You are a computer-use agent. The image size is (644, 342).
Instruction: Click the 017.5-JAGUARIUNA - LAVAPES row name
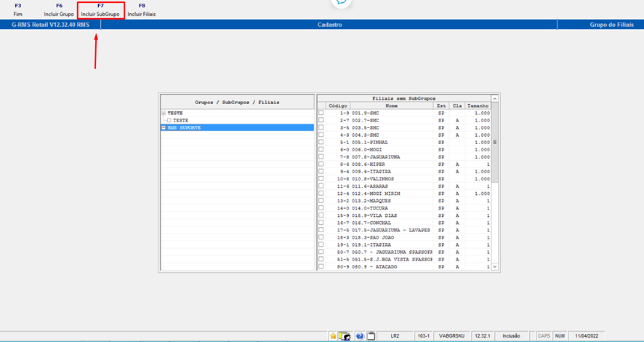click(390, 230)
